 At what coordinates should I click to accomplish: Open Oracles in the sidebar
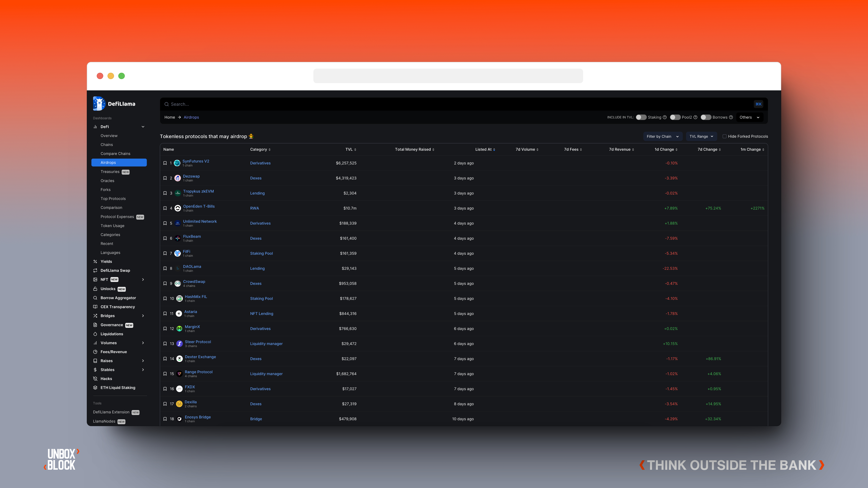(107, 181)
